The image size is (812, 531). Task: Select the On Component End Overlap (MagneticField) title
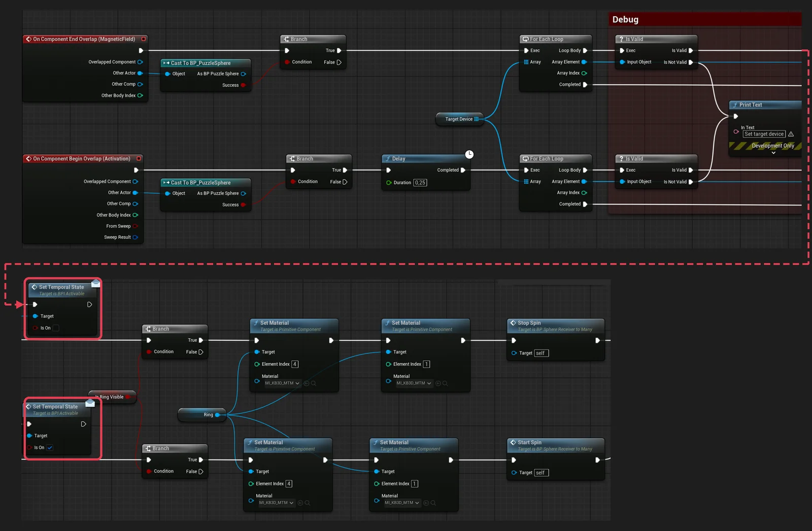click(84, 39)
